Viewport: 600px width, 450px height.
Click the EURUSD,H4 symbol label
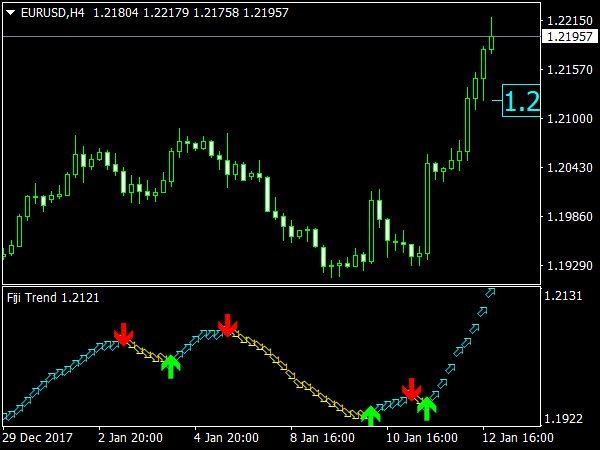coord(53,13)
